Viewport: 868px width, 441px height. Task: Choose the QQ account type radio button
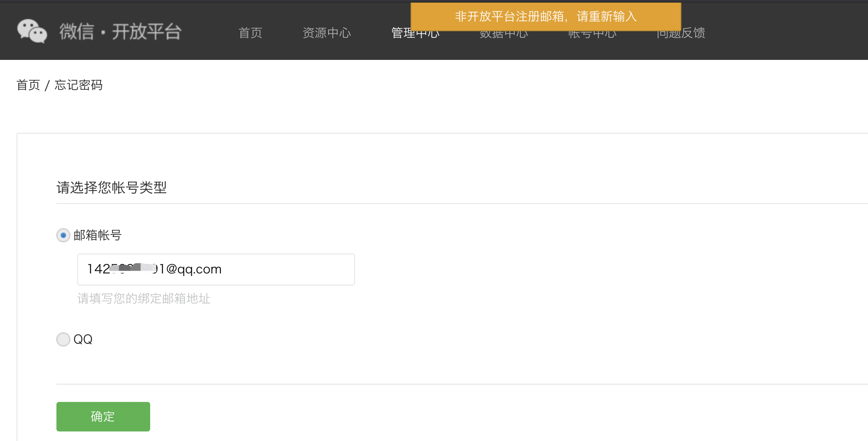click(63, 339)
